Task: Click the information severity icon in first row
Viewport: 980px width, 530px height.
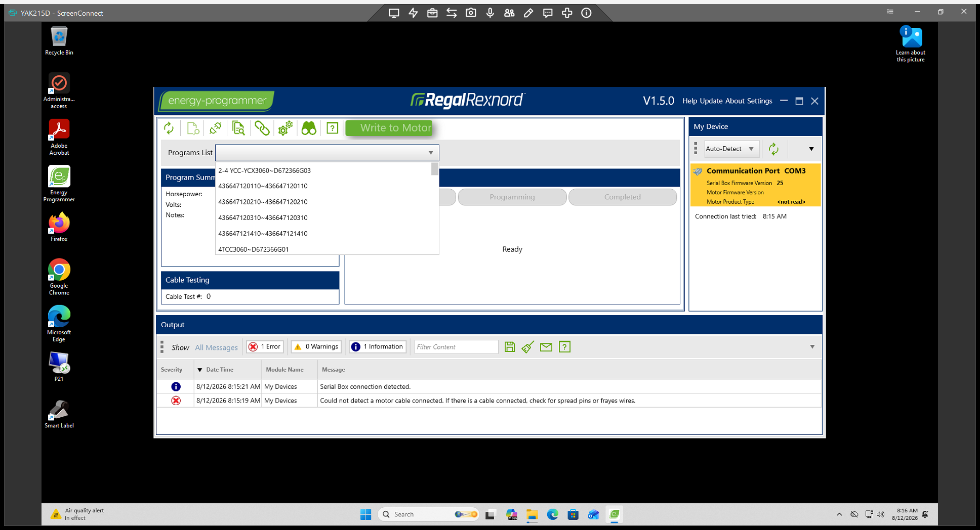Action: pos(176,387)
